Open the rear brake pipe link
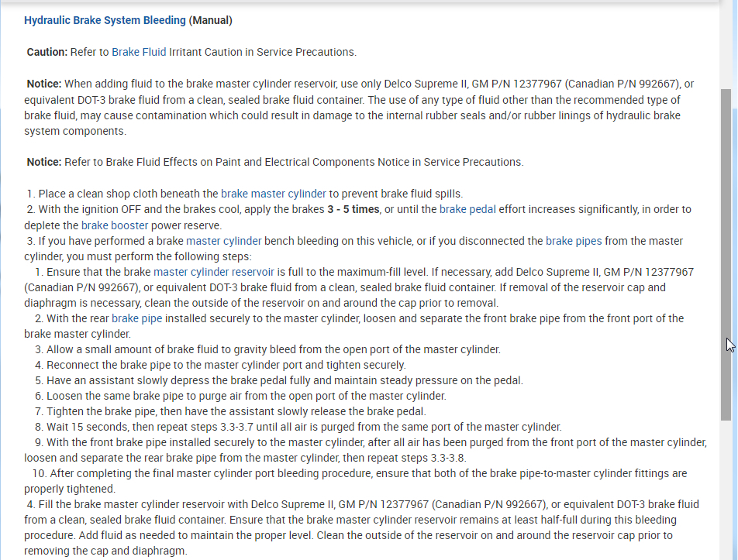Screen dimensions: 738x560 [x=136, y=318]
